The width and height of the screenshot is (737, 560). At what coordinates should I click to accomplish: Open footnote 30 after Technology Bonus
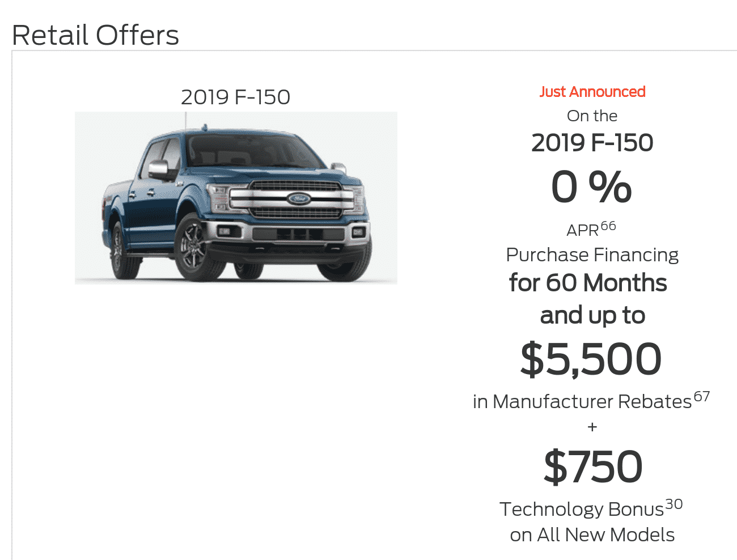pos(674,504)
